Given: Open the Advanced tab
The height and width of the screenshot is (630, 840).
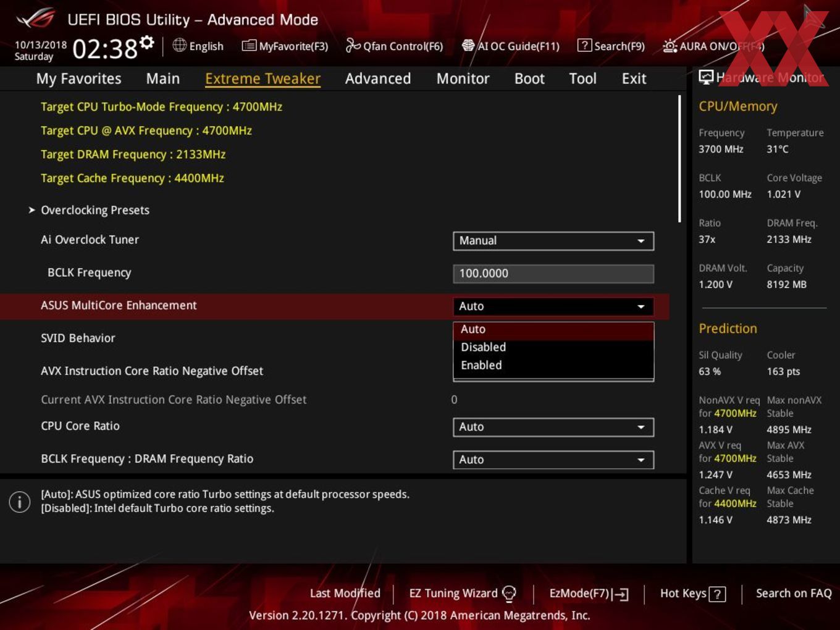Looking at the screenshot, I should click(x=378, y=79).
